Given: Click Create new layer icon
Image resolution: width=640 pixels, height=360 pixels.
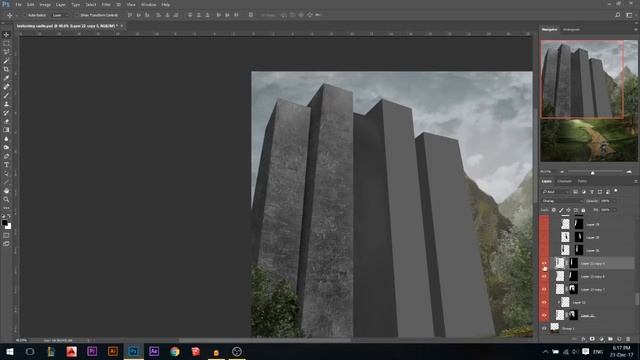Looking at the screenshot, I should 619,339.
